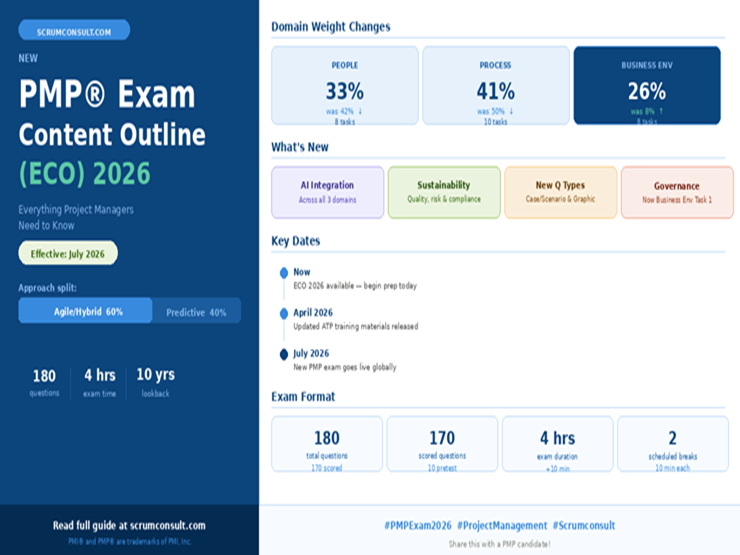The height and width of the screenshot is (555, 740).
Task: Click the NEW label above the title
Action: [x=28, y=59]
